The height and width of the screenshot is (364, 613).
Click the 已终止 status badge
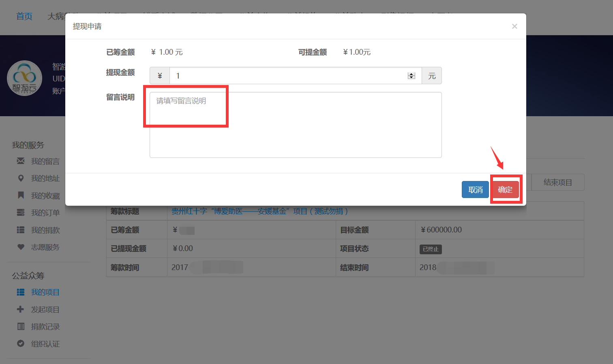[x=431, y=249]
